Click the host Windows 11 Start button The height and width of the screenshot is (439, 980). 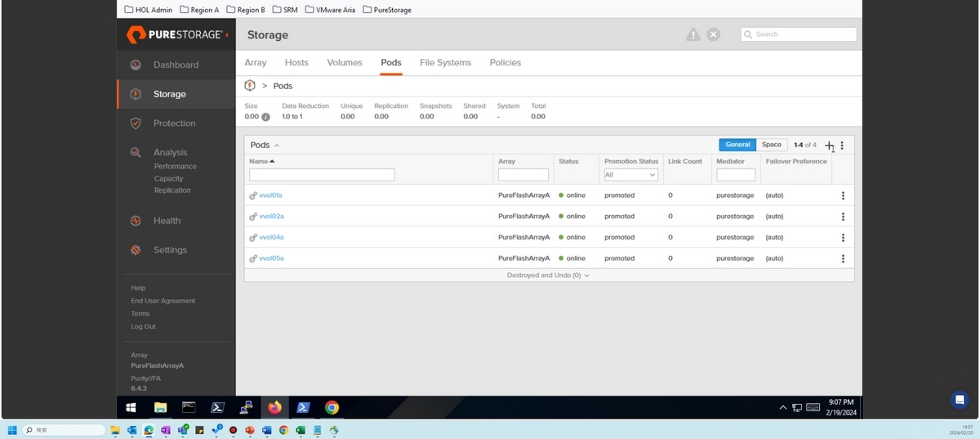coord(12,430)
